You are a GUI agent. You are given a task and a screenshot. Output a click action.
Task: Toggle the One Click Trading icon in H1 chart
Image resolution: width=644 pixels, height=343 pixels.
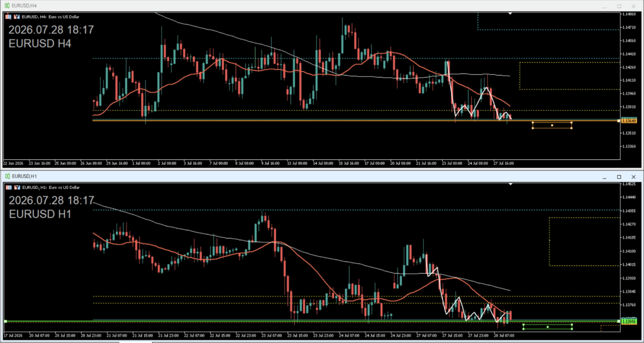click(x=17, y=188)
